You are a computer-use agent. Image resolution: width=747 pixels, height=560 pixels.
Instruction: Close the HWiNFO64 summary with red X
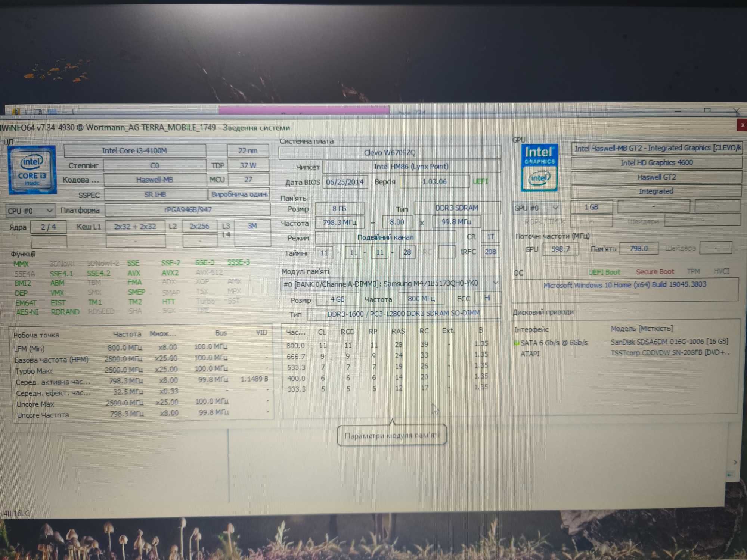point(742,125)
